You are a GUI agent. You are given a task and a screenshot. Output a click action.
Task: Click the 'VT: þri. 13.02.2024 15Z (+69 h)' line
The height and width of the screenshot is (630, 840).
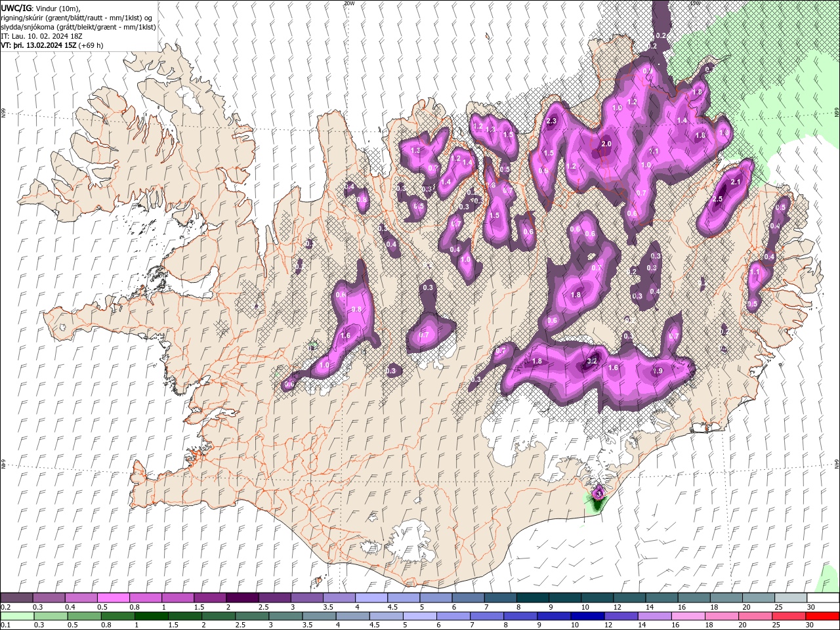[x=52, y=45]
